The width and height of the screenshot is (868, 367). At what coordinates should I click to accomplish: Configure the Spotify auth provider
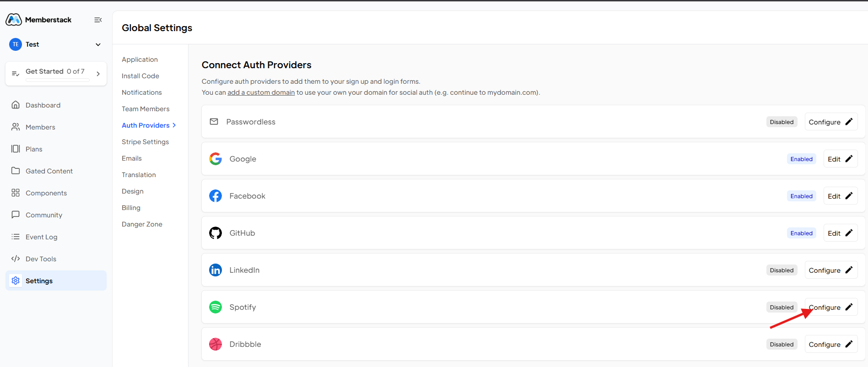[831, 307]
